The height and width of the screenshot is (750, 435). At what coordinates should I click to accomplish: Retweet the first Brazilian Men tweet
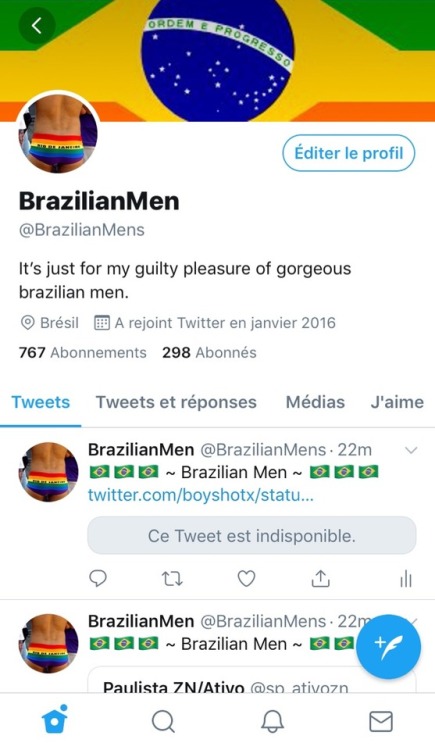(172, 579)
